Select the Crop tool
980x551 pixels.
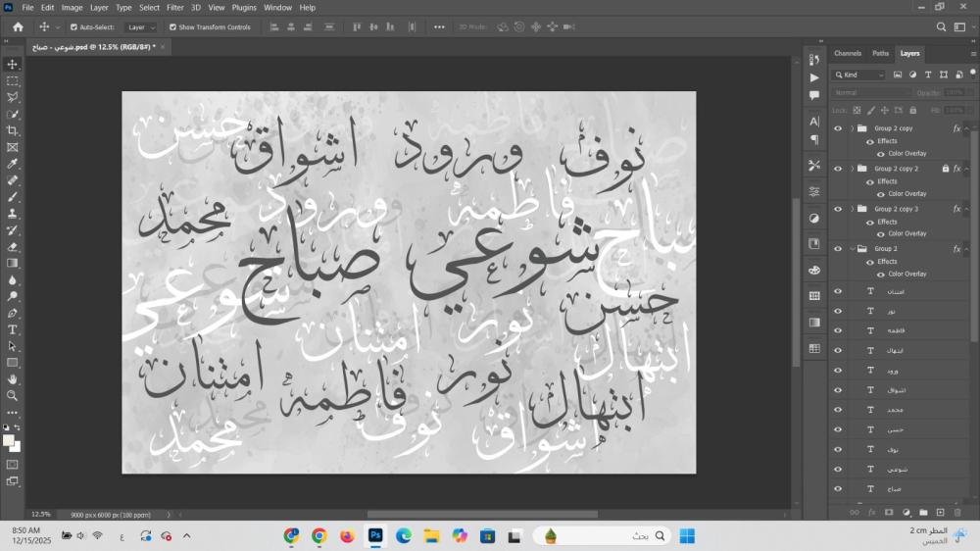pyautogui.click(x=13, y=130)
